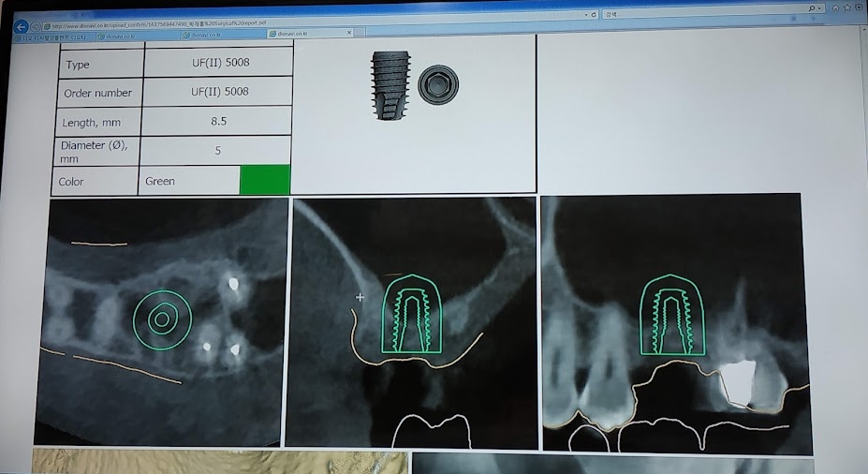Switch to the first Korean-titled tab

54,37
